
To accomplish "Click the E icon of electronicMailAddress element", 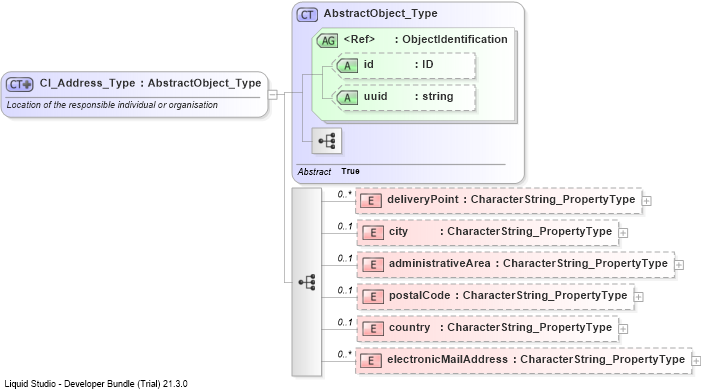I will pyautogui.click(x=371, y=360).
